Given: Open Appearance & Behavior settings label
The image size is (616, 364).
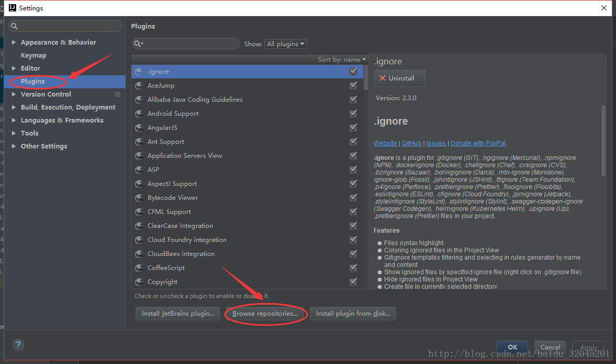Looking at the screenshot, I should 59,43.
